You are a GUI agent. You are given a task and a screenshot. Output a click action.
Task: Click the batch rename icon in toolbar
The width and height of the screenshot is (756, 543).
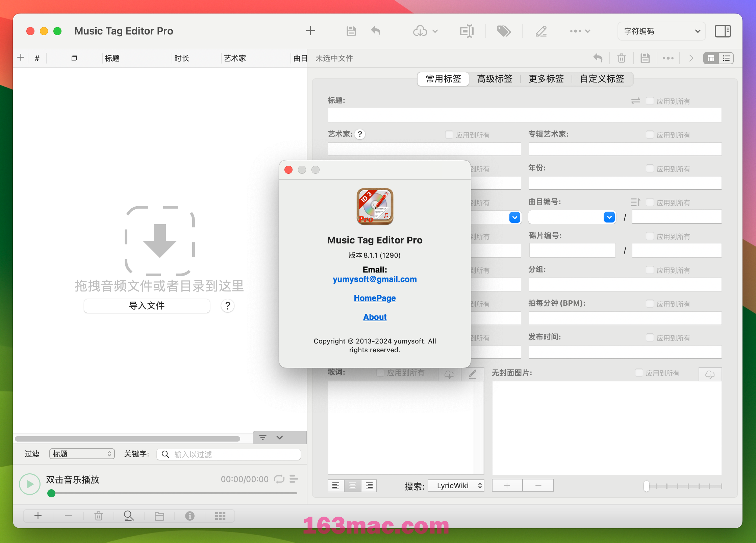pos(467,31)
